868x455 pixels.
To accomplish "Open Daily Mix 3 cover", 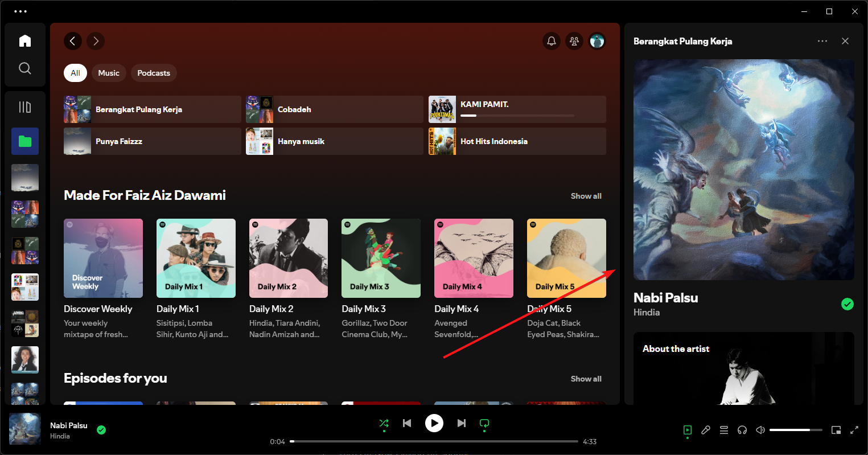I will coord(381,258).
